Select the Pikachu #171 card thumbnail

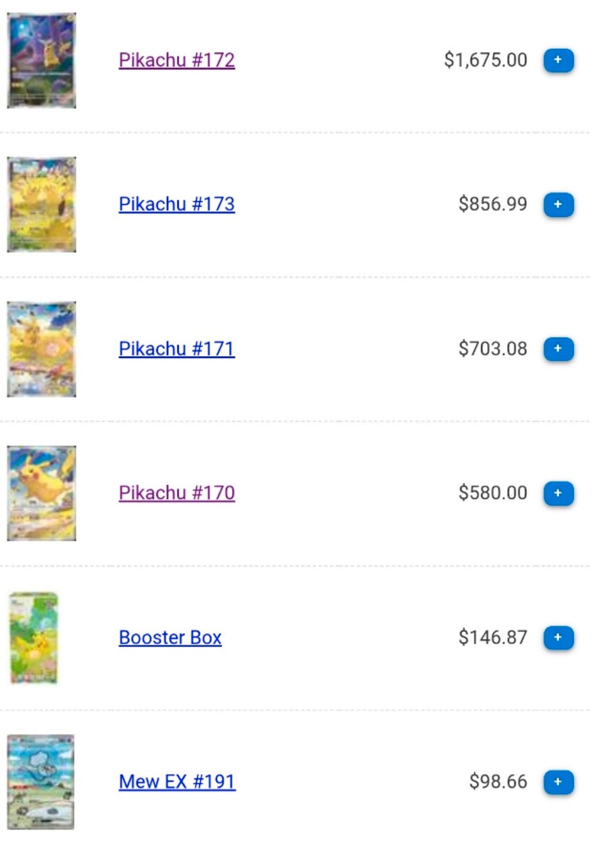click(x=42, y=349)
